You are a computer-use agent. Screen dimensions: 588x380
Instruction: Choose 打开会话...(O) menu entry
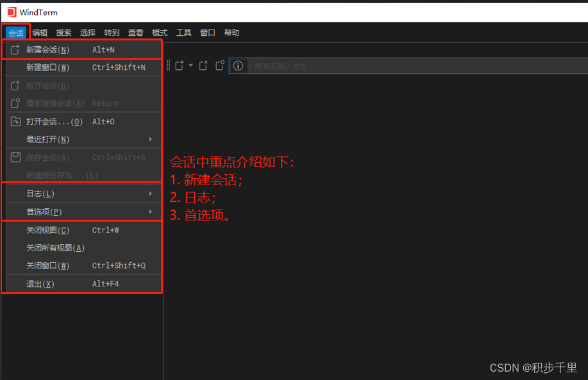coord(83,121)
